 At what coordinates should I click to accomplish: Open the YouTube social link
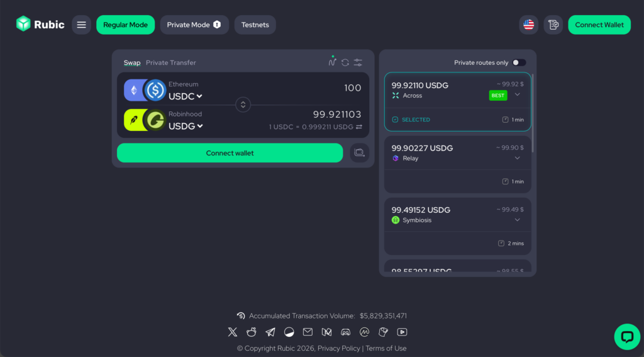click(x=402, y=332)
